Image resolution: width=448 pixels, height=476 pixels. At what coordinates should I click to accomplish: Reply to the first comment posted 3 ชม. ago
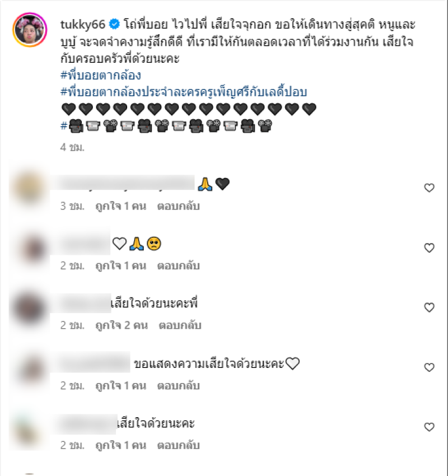(x=178, y=207)
